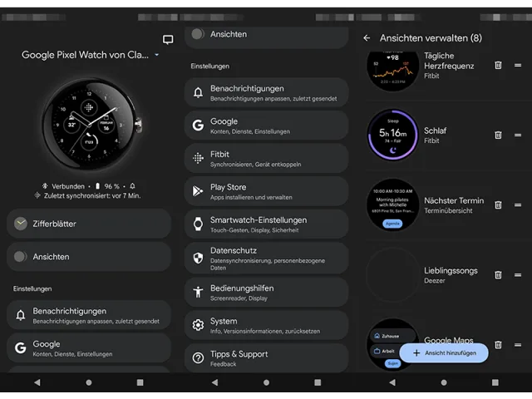Select the Nächster Termin tile preview
The image size is (532, 399).
pyautogui.click(x=393, y=205)
